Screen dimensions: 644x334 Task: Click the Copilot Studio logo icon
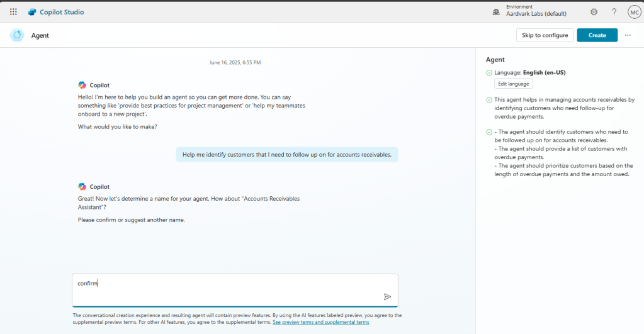(x=32, y=12)
